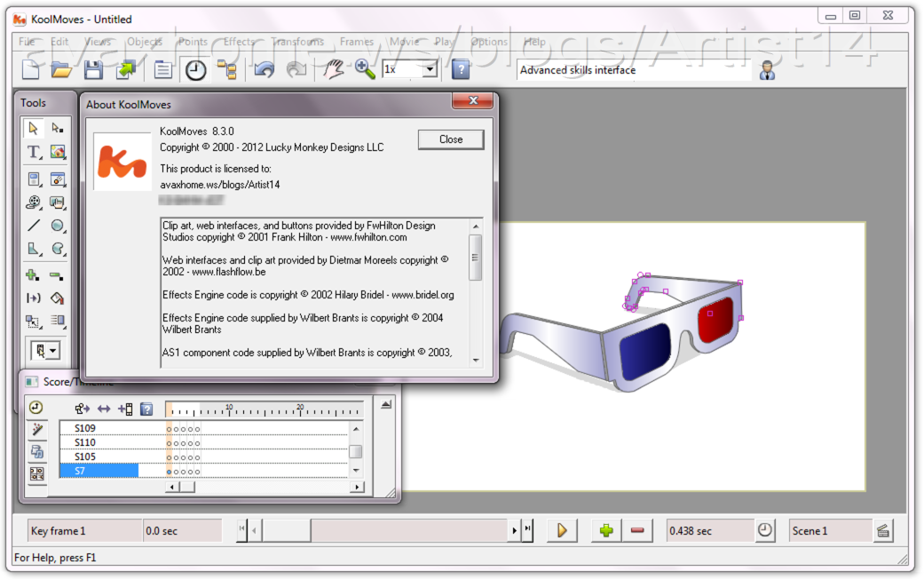Click scroll down arrow in credits text box
The image size is (924, 580).
point(476,360)
